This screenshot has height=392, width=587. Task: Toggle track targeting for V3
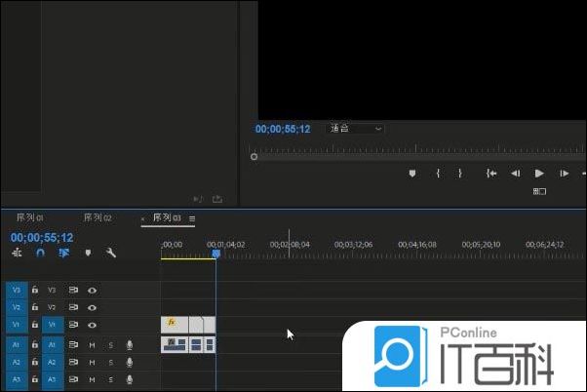point(52,290)
